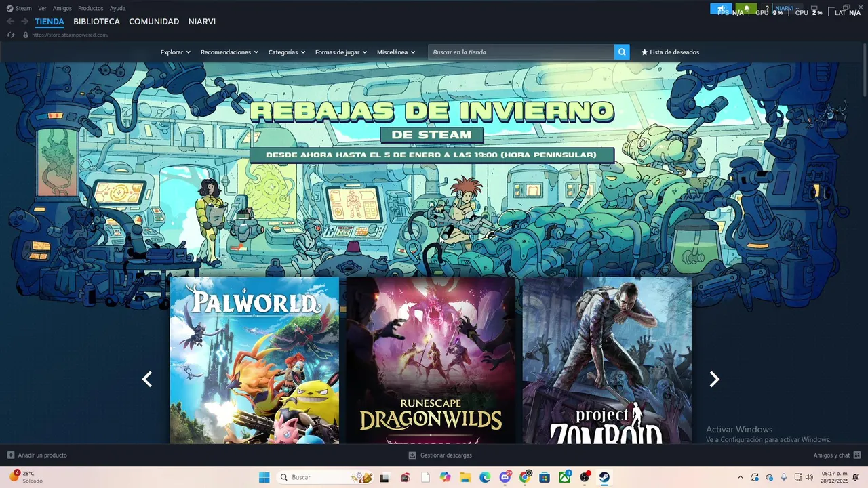Image resolution: width=868 pixels, height=488 pixels.
Task: Open Discord from the taskbar
Action: [x=505, y=477]
